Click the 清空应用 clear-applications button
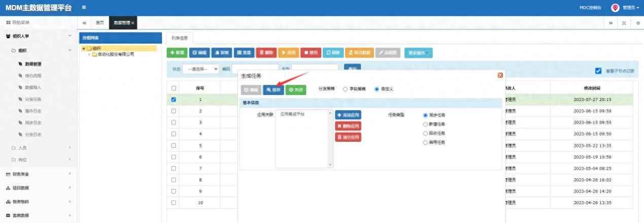 tap(348, 137)
